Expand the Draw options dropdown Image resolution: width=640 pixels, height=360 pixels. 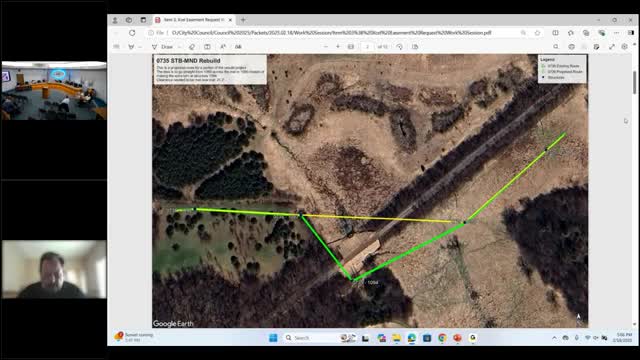click(x=180, y=47)
